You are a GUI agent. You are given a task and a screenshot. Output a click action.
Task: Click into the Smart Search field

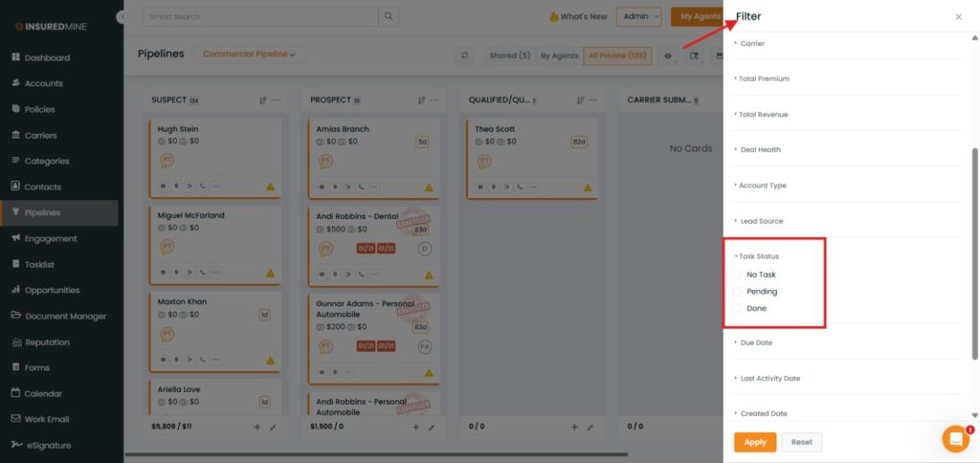tap(260, 16)
